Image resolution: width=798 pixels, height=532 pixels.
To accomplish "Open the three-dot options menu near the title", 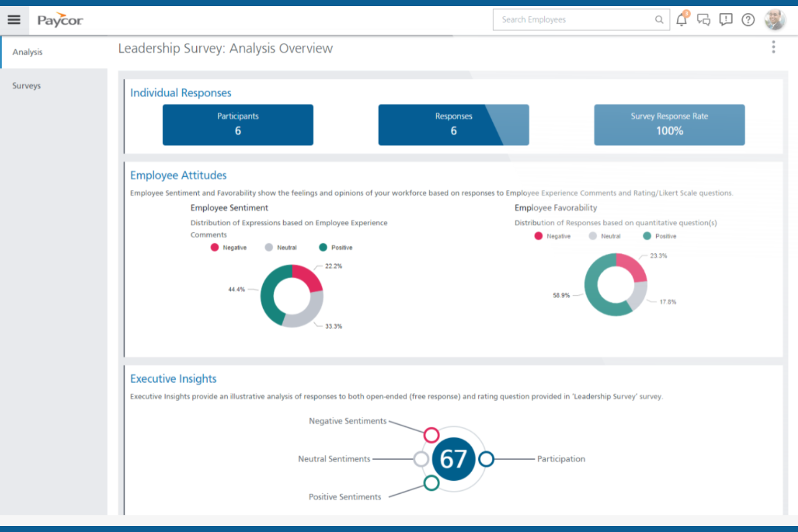I will pyautogui.click(x=773, y=47).
